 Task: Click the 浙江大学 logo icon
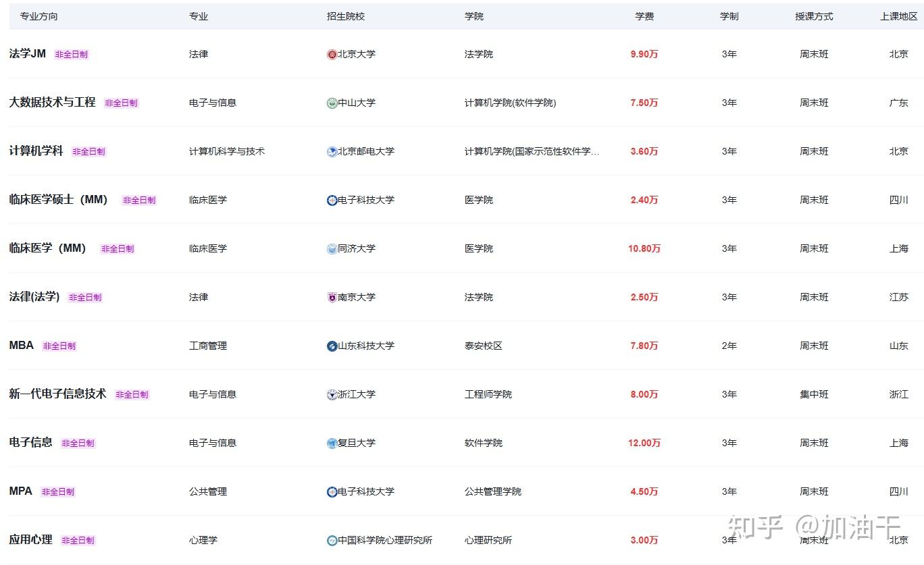click(x=332, y=395)
